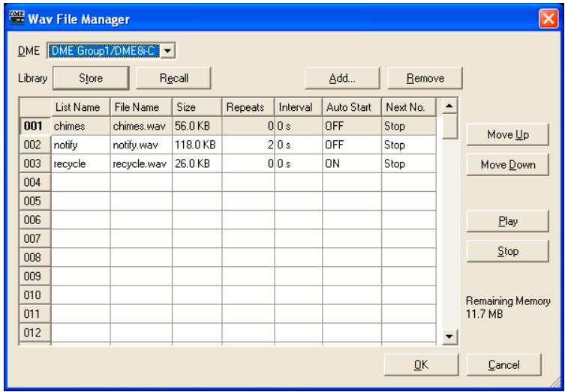The height and width of the screenshot is (392, 565).
Task: Click the Size column header
Action: 197,107
